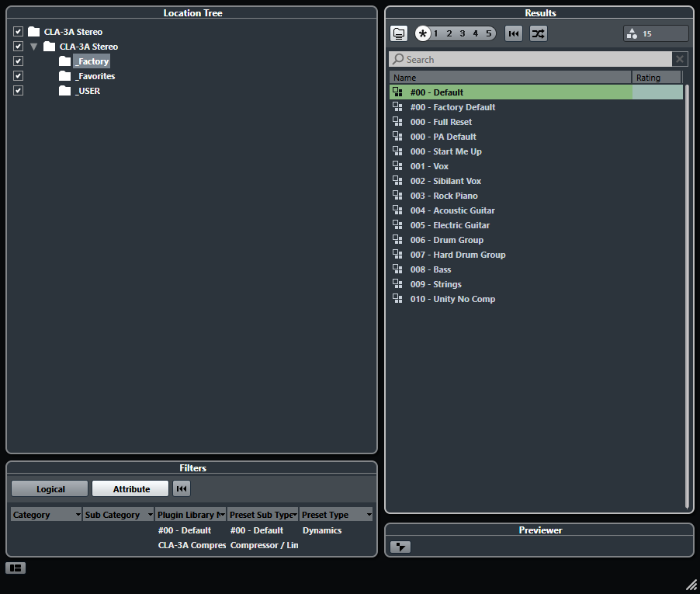Click the Rating column header

656,77
